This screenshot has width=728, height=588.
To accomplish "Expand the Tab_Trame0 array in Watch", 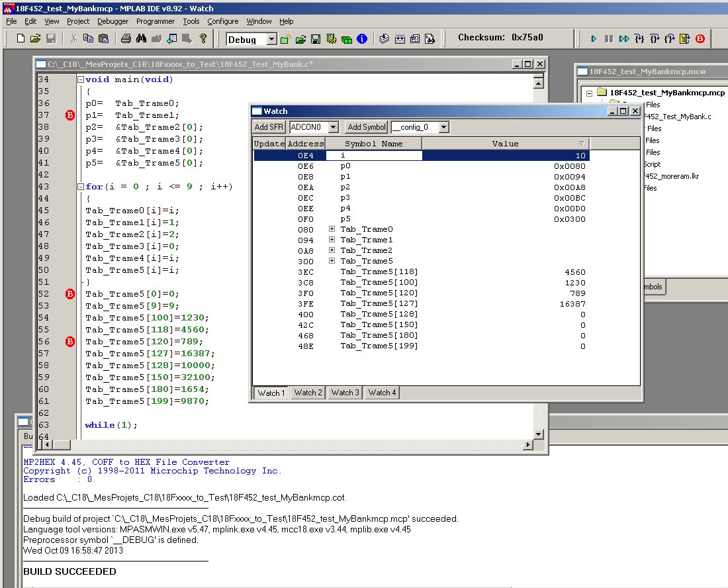I will (332, 230).
